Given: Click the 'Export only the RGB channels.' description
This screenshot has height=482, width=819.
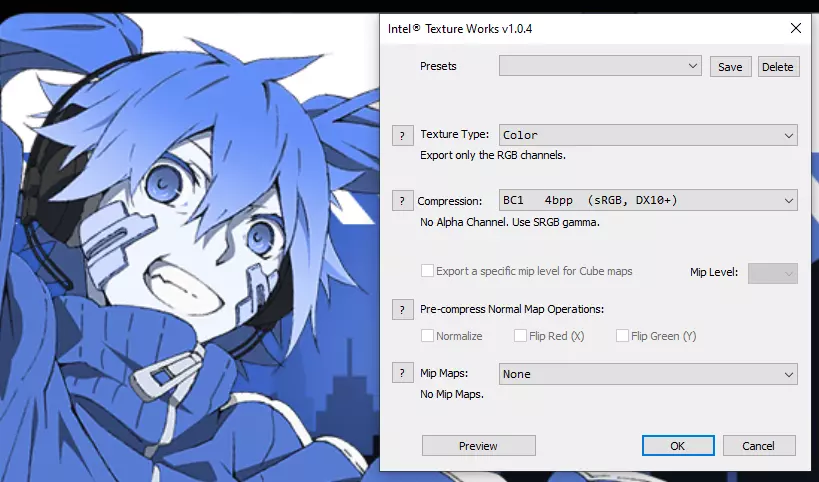Looking at the screenshot, I should (493, 155).
